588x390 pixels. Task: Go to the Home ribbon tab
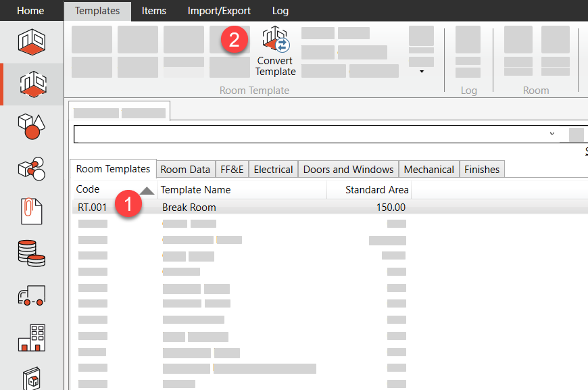point(30,11)
